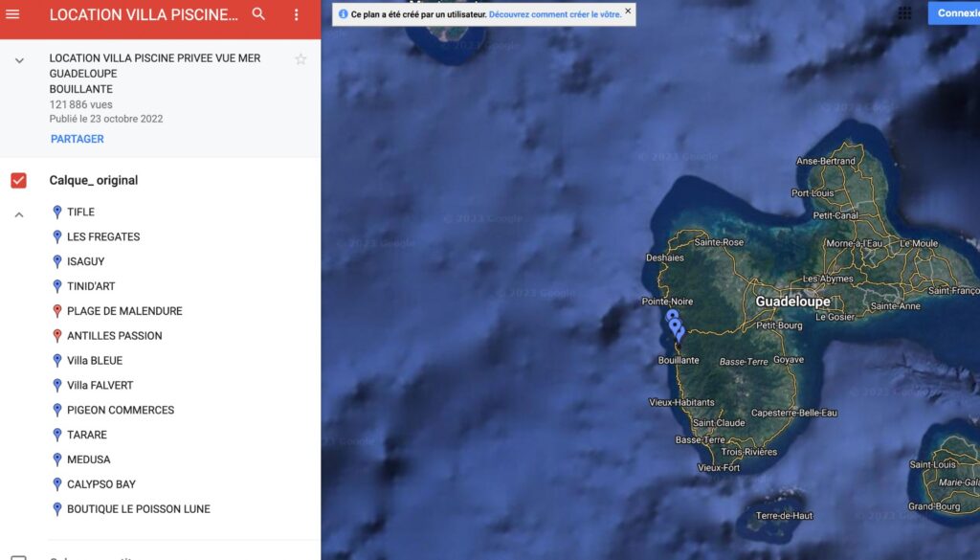980x560 pixels.
Task: Click the Guadeloupe label on the map
Action: click(793, 302)
